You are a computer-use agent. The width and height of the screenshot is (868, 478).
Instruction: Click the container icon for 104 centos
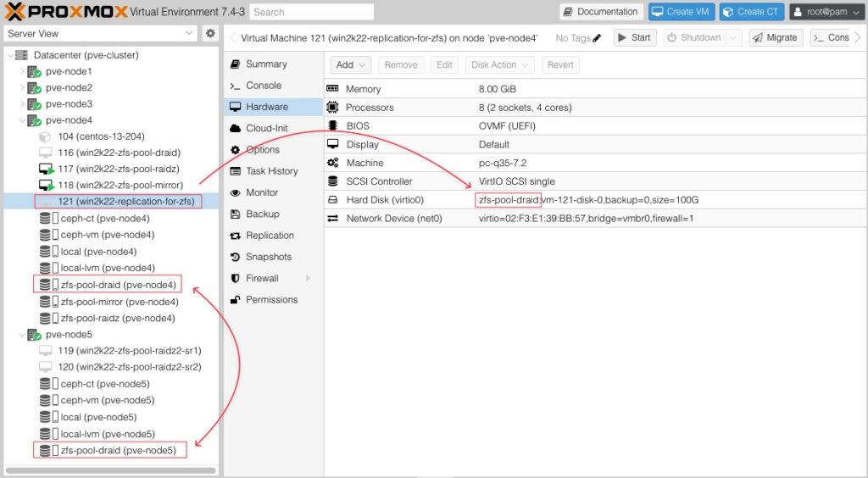tap(45, 136)
